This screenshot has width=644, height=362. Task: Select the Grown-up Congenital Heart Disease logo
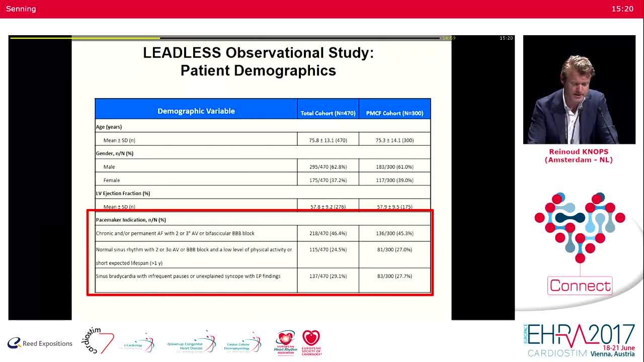click(192, 342)
